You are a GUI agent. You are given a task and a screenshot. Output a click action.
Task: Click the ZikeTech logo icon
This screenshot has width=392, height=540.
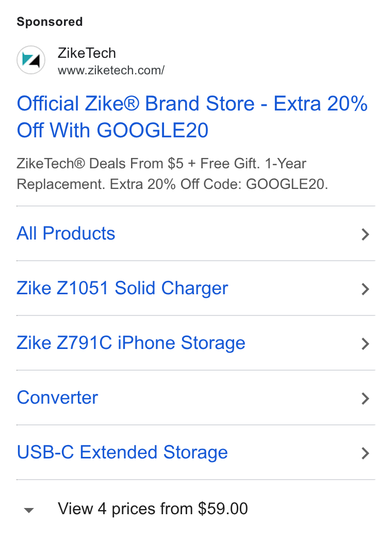pyautogui.click(x=31, y=60)
